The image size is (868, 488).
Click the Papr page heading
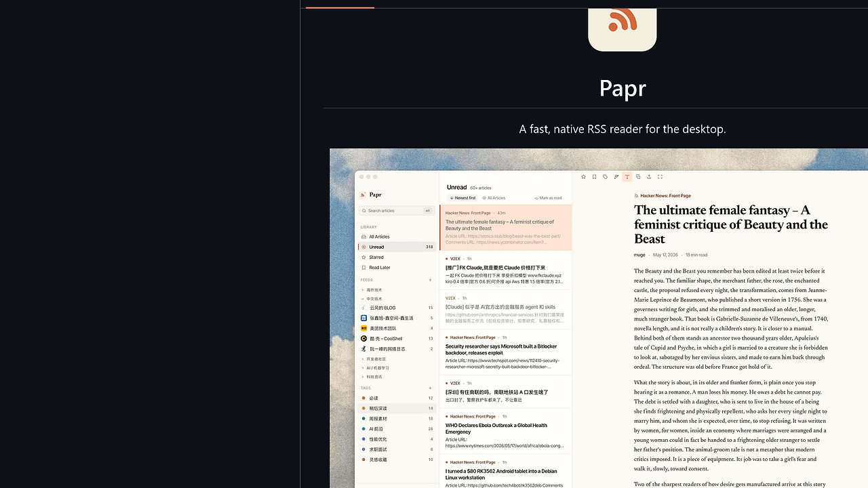pos(623,88)
